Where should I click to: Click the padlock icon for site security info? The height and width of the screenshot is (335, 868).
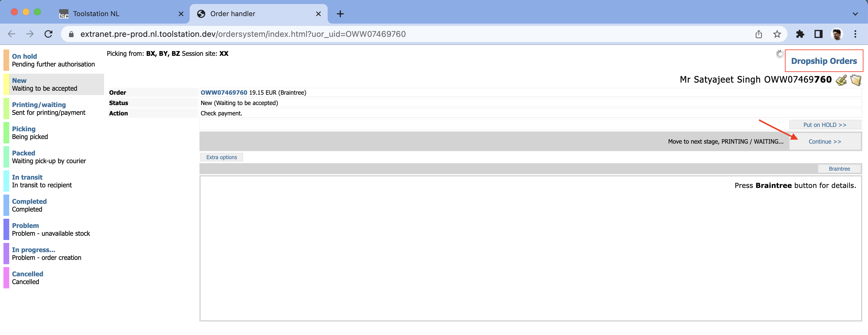[71, 34]
